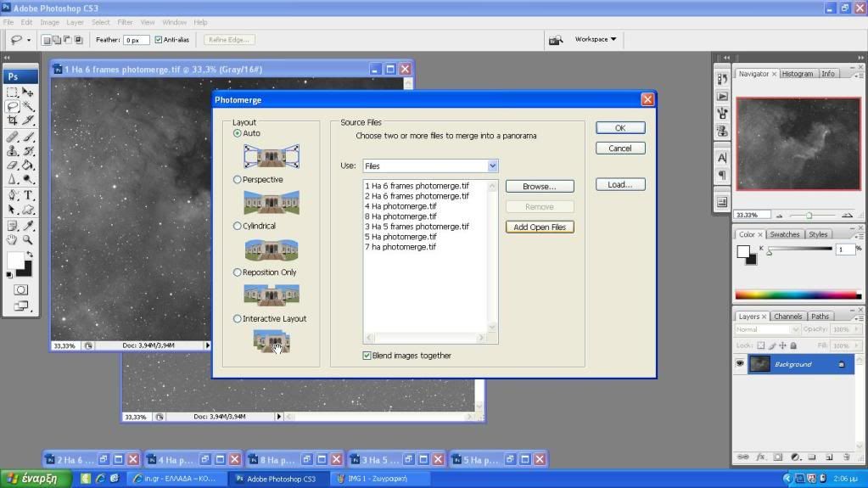Uncheck Blend images together checkbox
This screenshot has height=488, width=868.
[367, 356]
